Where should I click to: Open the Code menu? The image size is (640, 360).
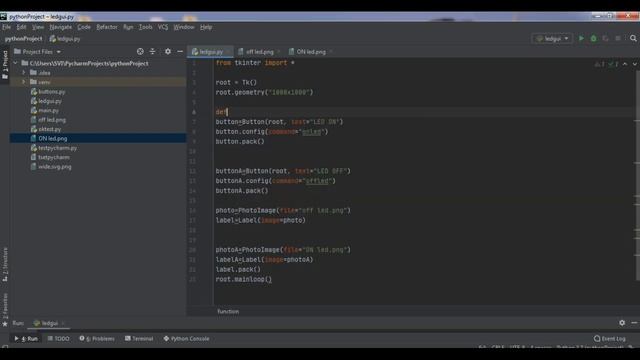point(84,27)
